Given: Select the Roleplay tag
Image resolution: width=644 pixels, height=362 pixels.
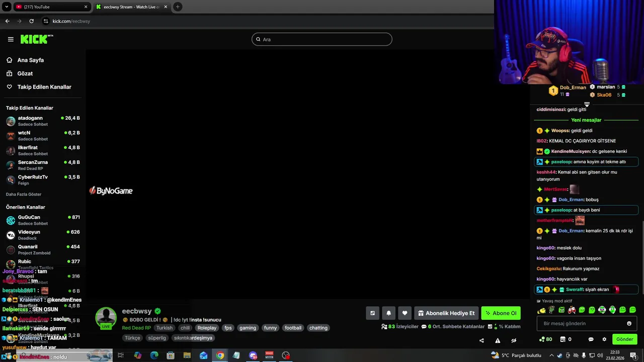Looking at the screenshot, I should (207, 328).
